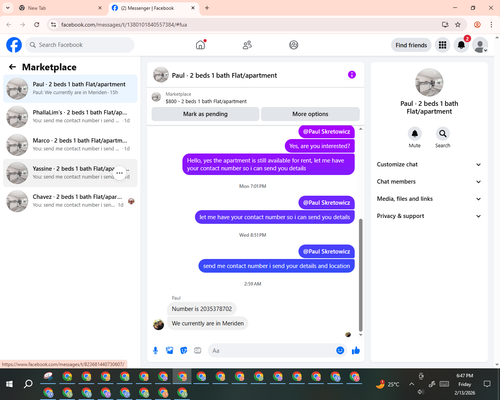
Task: Open Yassine's 2 beds conversation
Action: click(x=70, y=173)
